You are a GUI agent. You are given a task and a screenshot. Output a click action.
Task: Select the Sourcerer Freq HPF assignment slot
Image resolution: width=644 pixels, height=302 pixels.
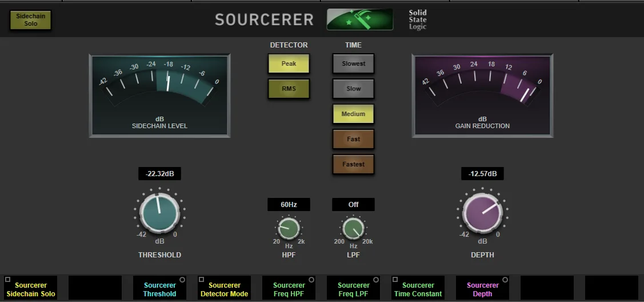point(289,288)
